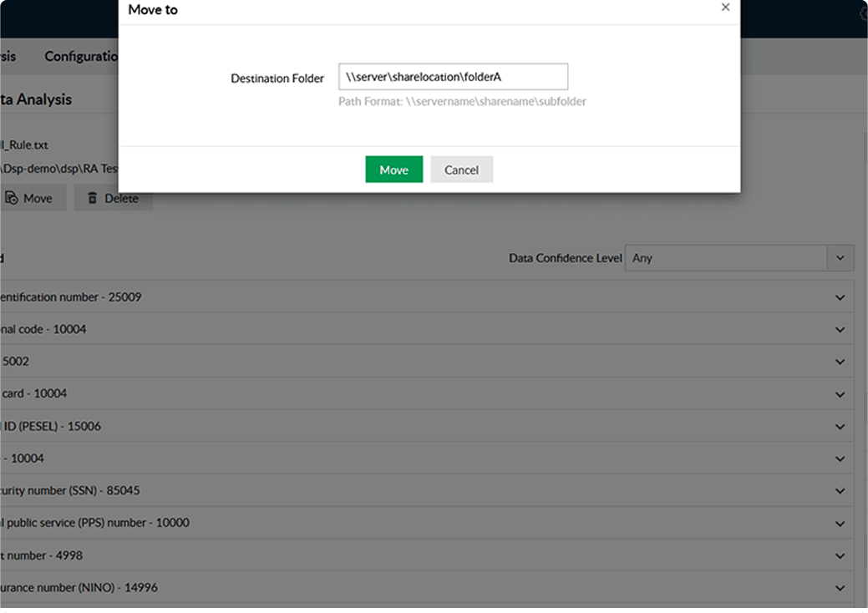Viewport: 868px width, 613px height.
Task: Close the Move to dialog
Action: [725, 8]
